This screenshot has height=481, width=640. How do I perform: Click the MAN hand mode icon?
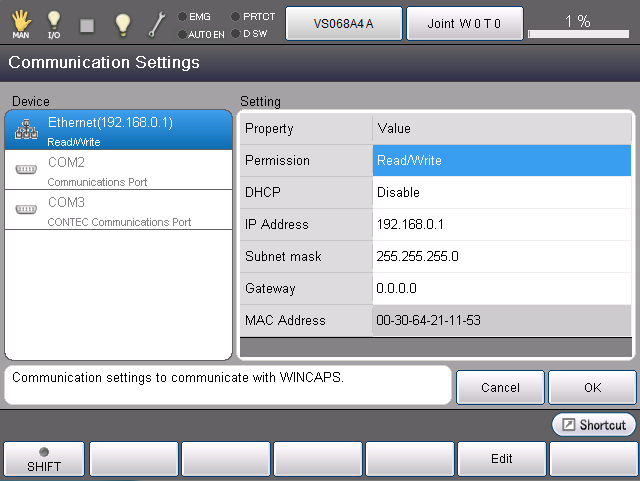tap(21, 23)
